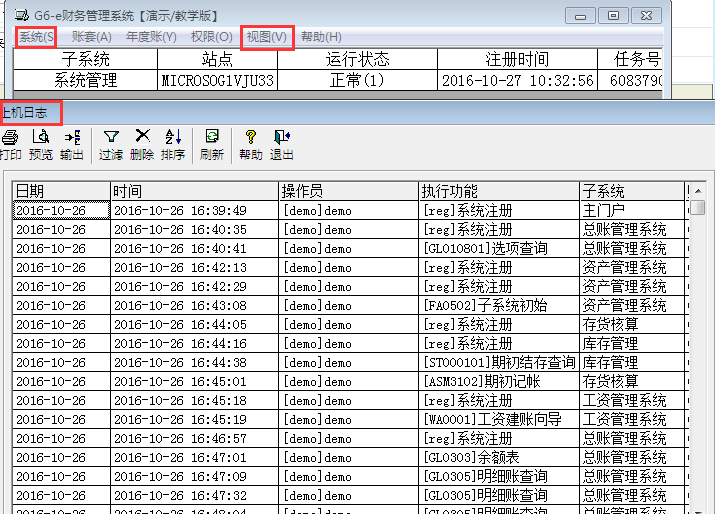Click time cell 2016-10-26 16:44:16
715x514 pixels.
coord(195,343)
